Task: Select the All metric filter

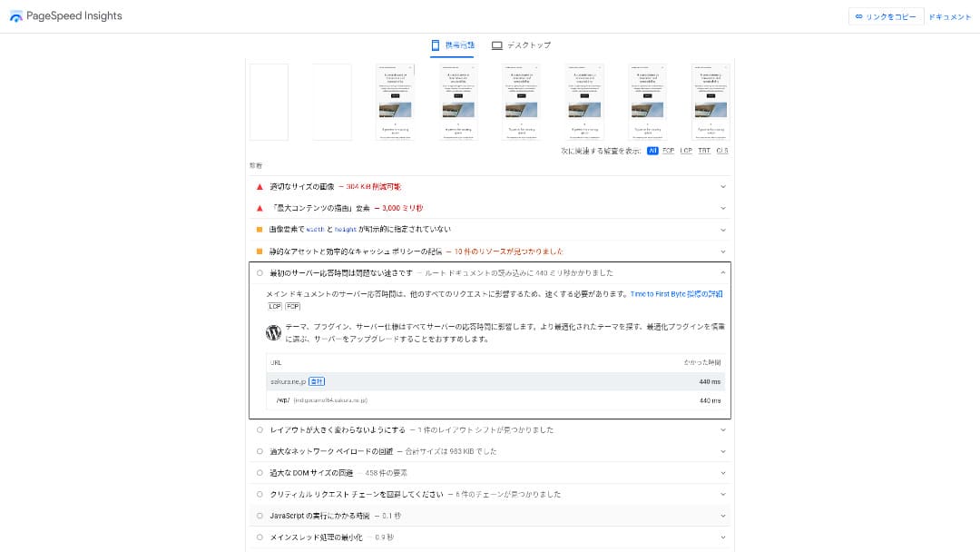Action: click(652, 151)
